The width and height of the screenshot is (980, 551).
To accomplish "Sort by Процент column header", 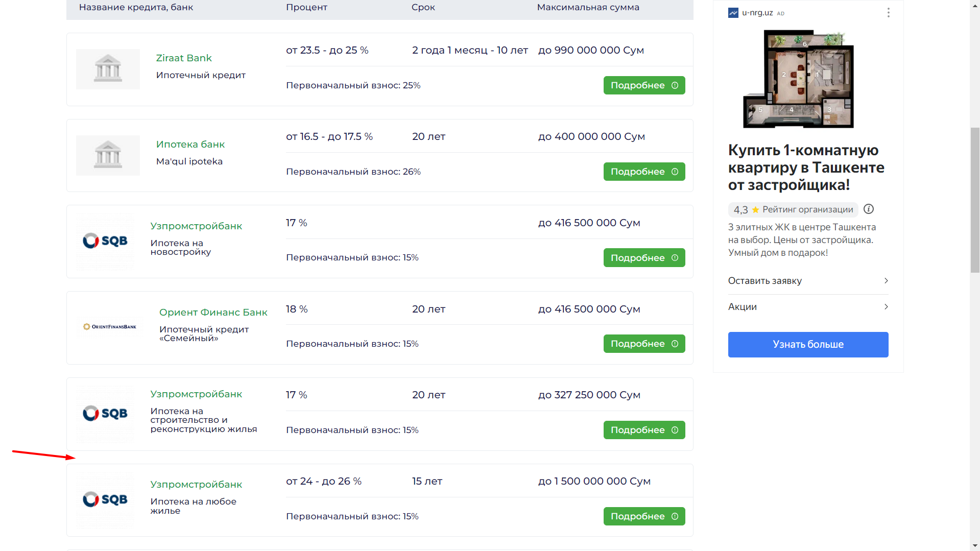I will click(306, 7).
